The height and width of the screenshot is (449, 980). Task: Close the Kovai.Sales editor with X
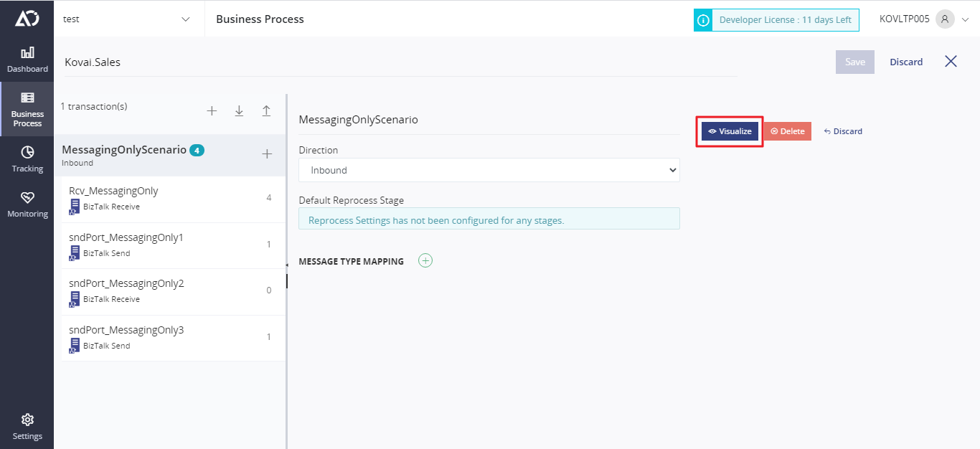point(951,62)
